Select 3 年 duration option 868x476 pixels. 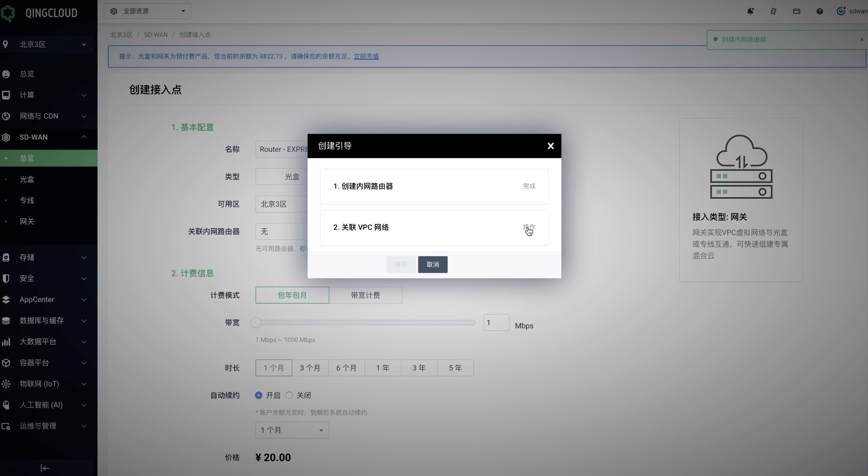click(x=419, y=368)
